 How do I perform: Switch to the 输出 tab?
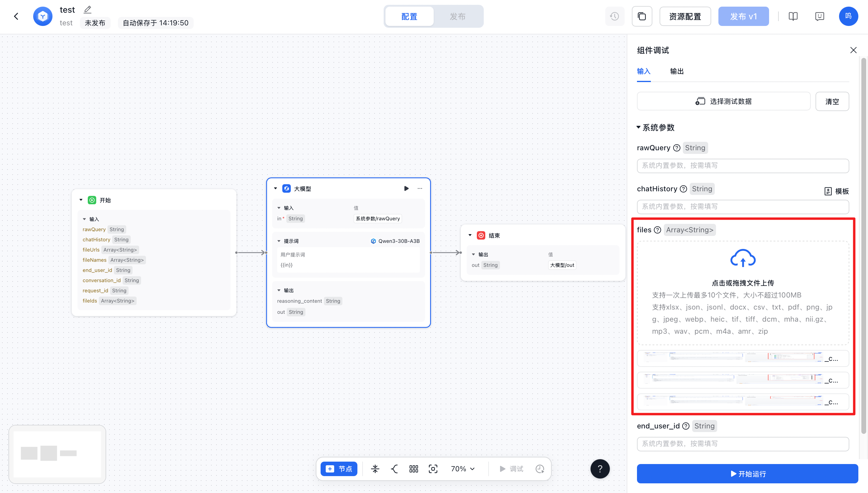676,72
